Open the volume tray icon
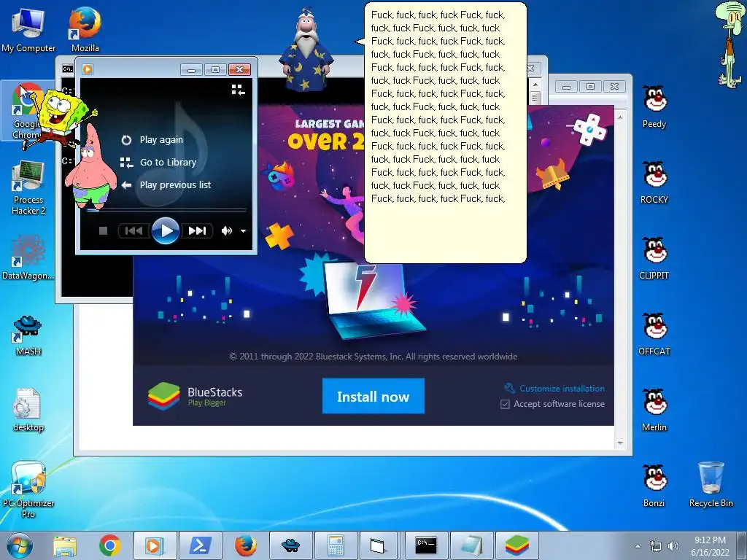The image size is (747, 560). coord(673,546)
